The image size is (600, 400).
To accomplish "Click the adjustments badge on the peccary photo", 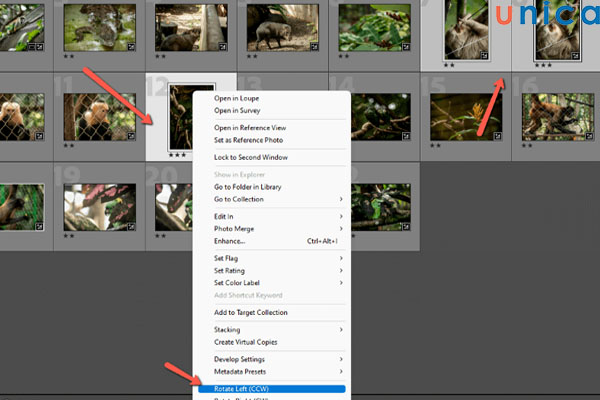I will point(315,47).
